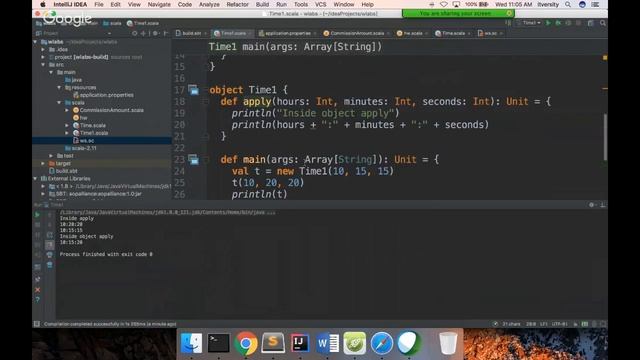
Task: Collapse the main folder arrow
Action: 51,72
